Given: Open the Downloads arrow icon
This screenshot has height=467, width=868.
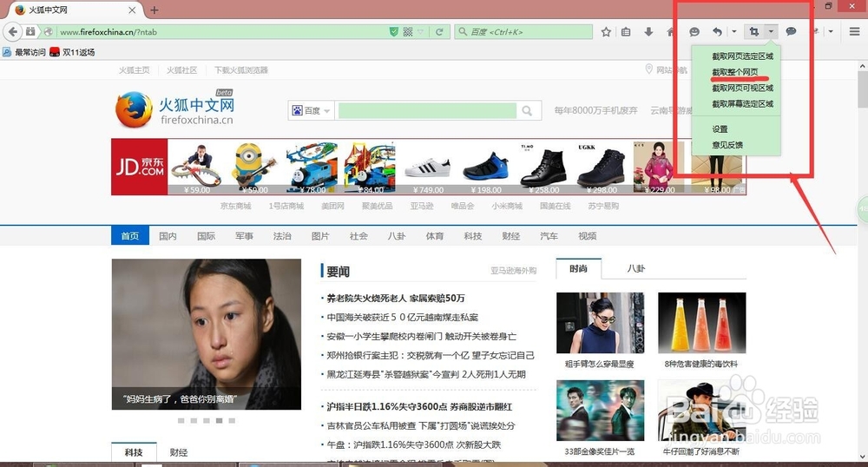Looking at the screenshot, I should click(648, 32).
